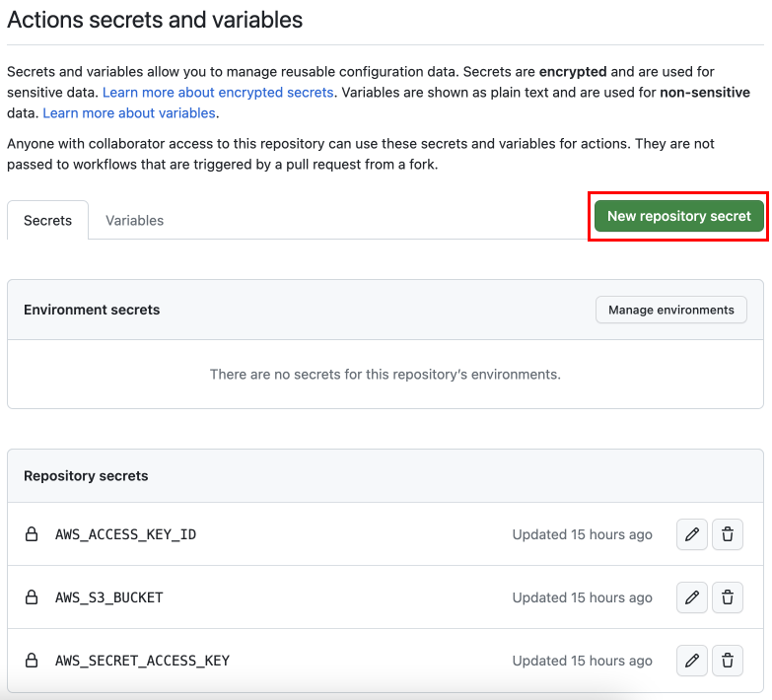Click lock icon beside AWS_S3_BUCKET
This screenshot has height=700, width=772.
tap(32, 597)
